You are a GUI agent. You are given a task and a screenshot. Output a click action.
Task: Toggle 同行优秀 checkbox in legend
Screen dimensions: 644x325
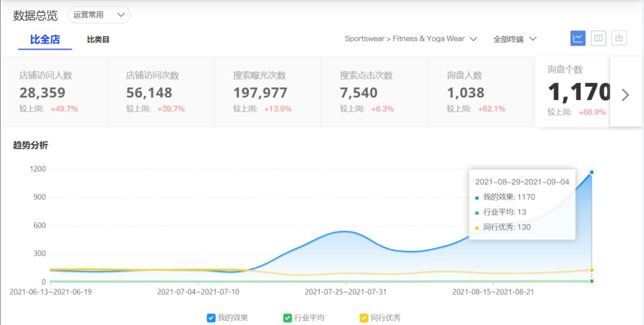tap(364, 318)
